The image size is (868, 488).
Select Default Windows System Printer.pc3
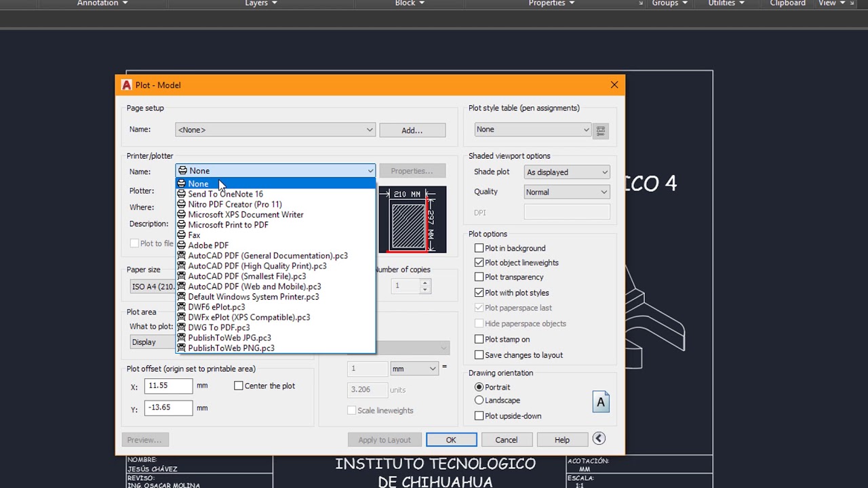pos(275,297)
